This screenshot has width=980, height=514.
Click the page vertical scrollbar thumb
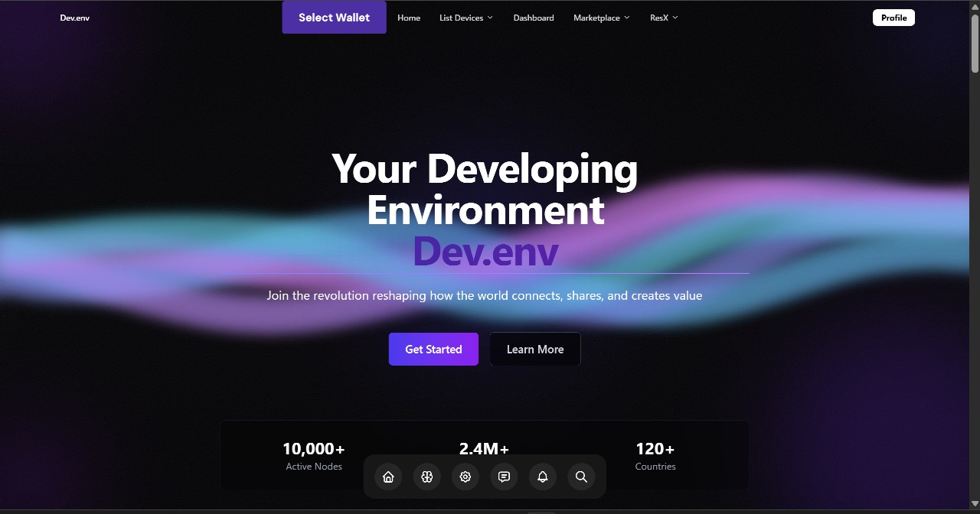[x=975, y=44]
